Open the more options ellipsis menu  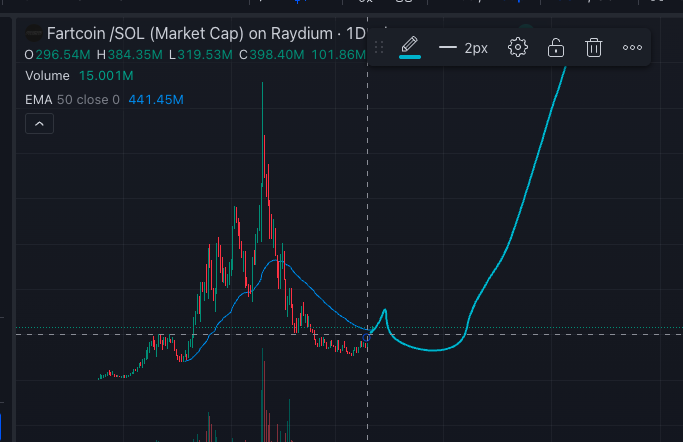point(632,47)
